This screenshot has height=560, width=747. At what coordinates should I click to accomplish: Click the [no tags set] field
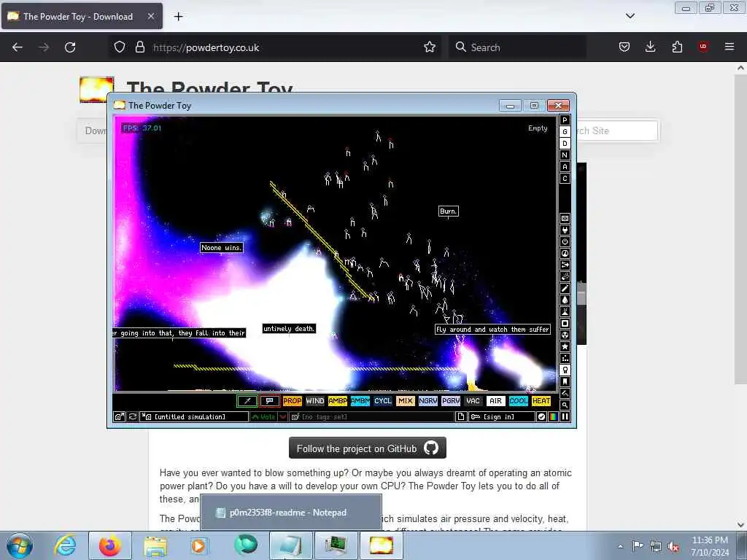click(x=371, y=416)
